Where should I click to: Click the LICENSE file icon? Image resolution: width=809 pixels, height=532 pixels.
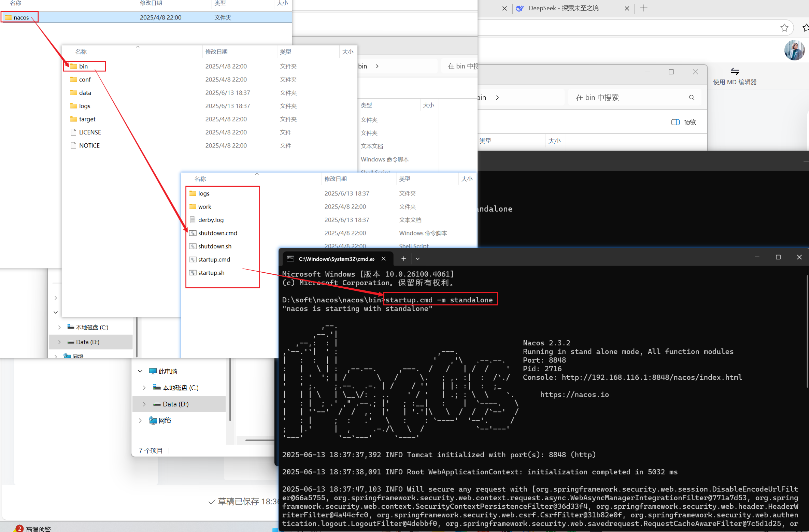pyautogui.click(x=73, y=132)
